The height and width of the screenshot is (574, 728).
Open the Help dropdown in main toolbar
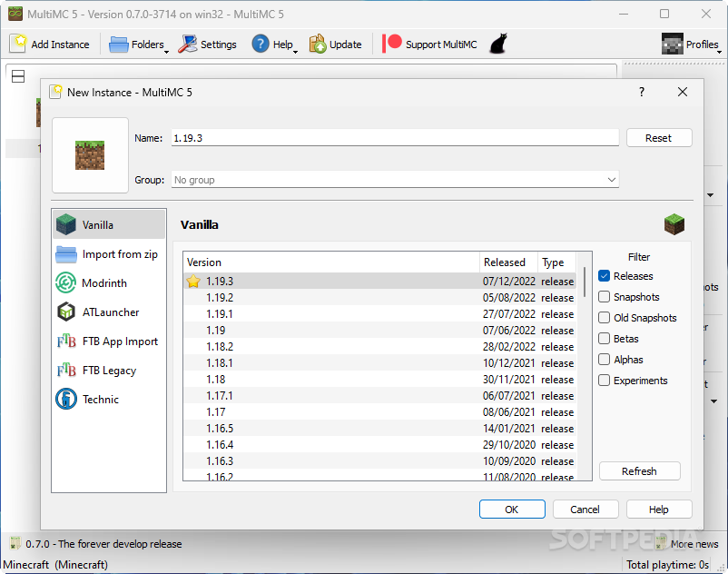pyautogui.click(x=274, y=45)
